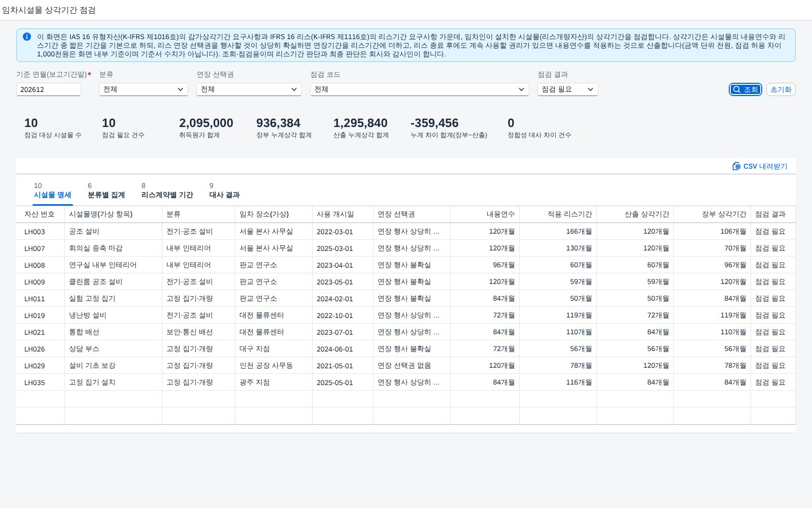Click the 조회 search button
Viewport: 812px width, 508px height.
click(x=745, y=89)
